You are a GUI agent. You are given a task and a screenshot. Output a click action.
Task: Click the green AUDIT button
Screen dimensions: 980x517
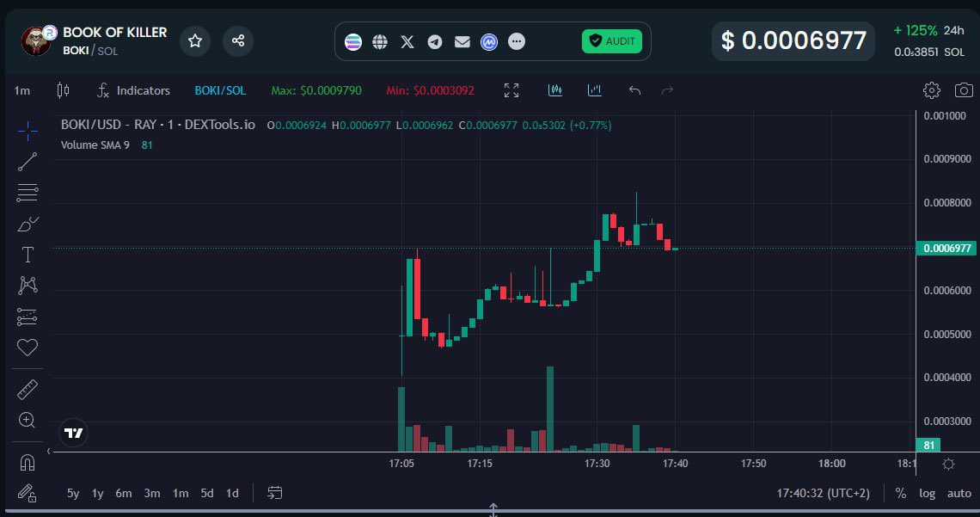(x=612, y=41)
